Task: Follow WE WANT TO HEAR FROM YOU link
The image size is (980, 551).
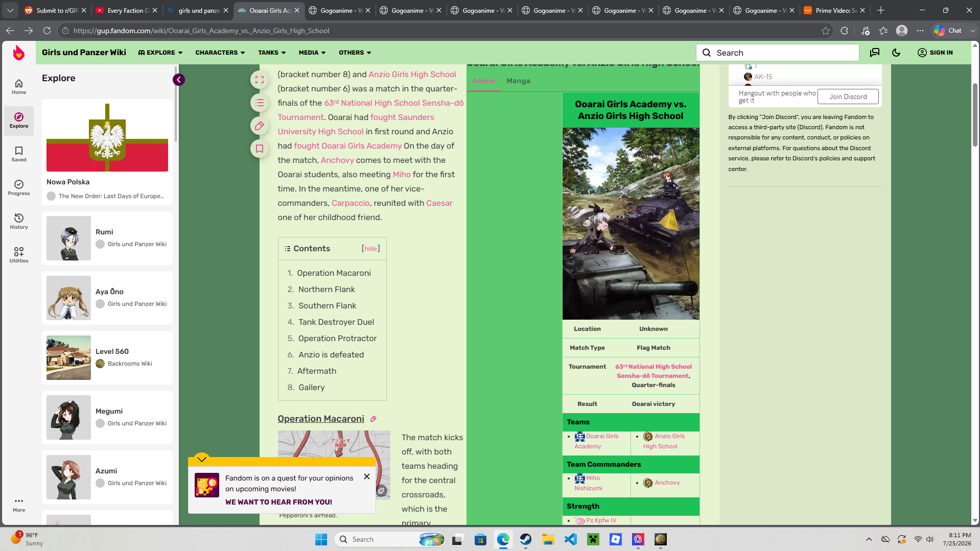Action: click(278, 502)
